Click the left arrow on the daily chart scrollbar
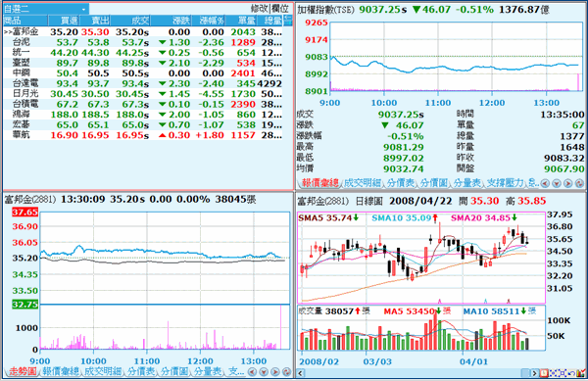 coord(300,373)
